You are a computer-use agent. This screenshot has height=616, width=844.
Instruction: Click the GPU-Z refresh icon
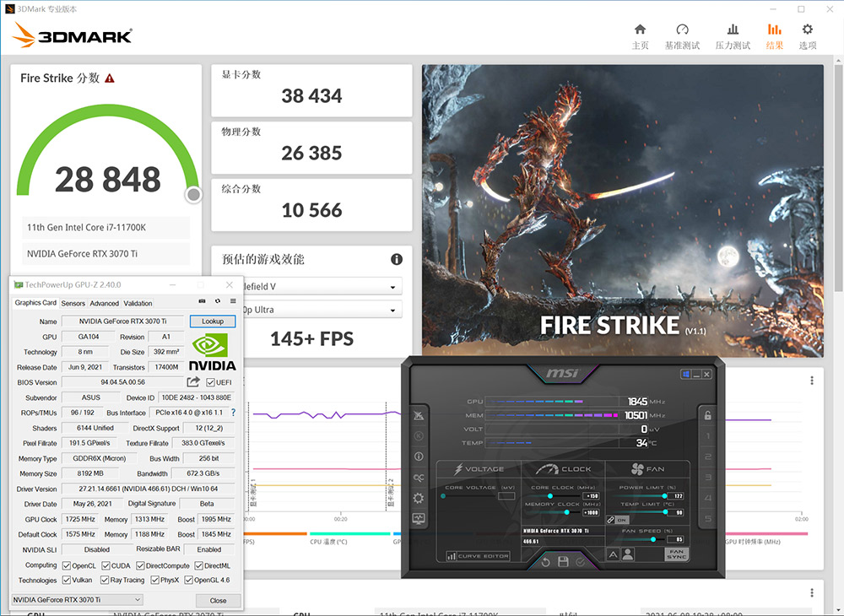[218, 301]
